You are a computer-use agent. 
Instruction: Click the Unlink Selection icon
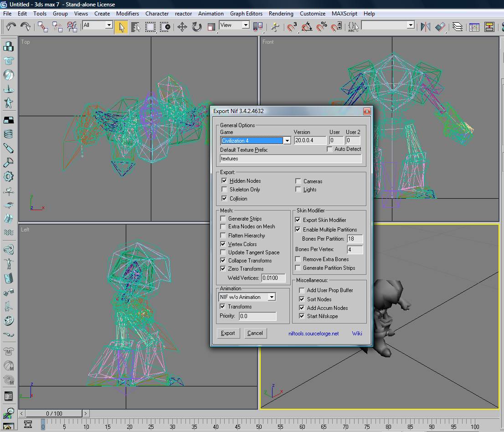pos(57,27)
